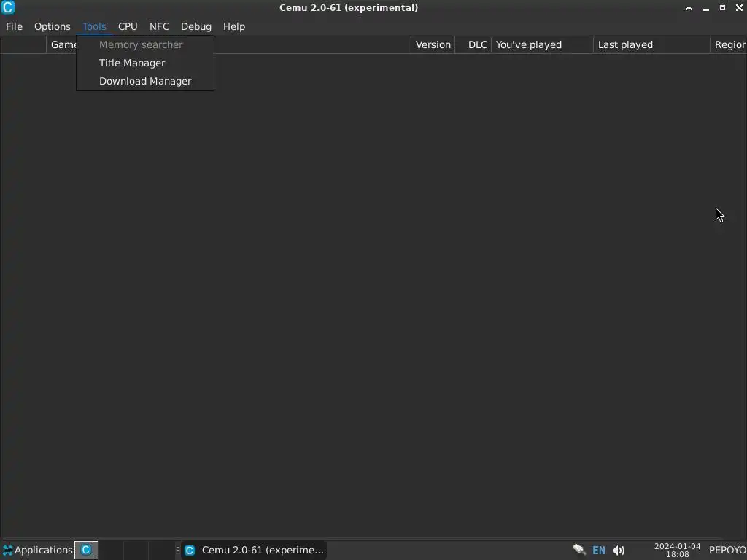Close the open Tools menu
This screenshot has height=560, width=747.
94,27
